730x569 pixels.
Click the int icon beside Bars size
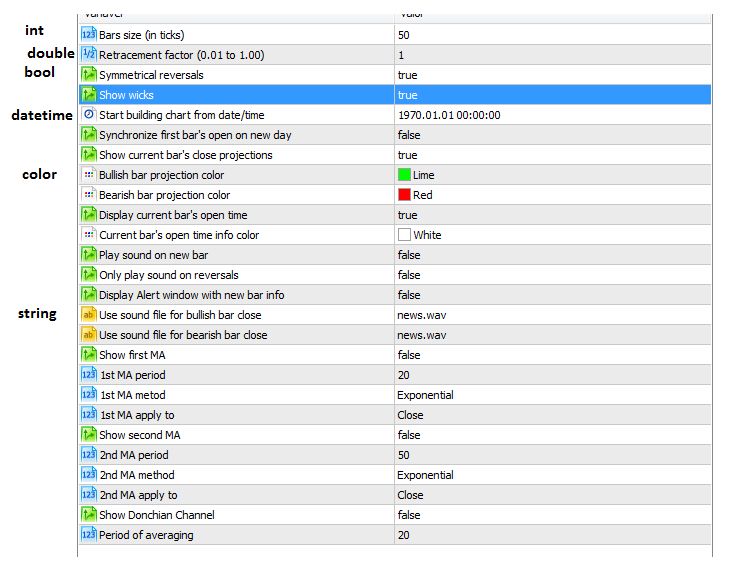point(88,34)
